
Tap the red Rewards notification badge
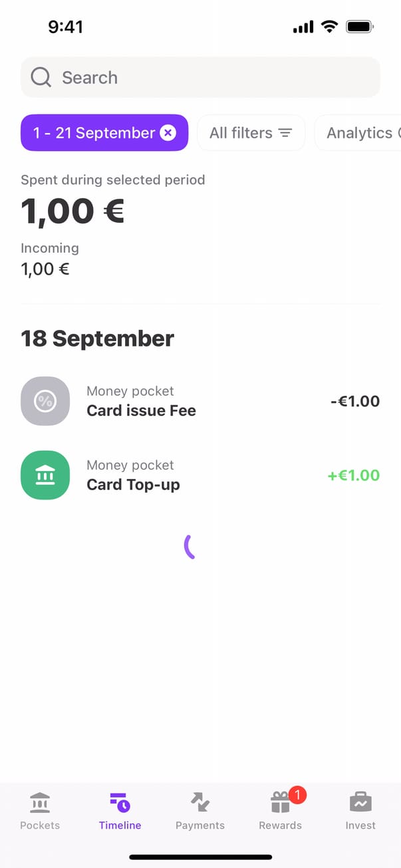[297, 794]
